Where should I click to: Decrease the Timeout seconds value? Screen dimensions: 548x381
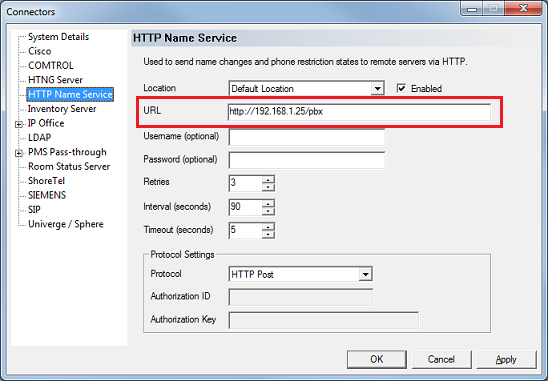tap(268, 234)
